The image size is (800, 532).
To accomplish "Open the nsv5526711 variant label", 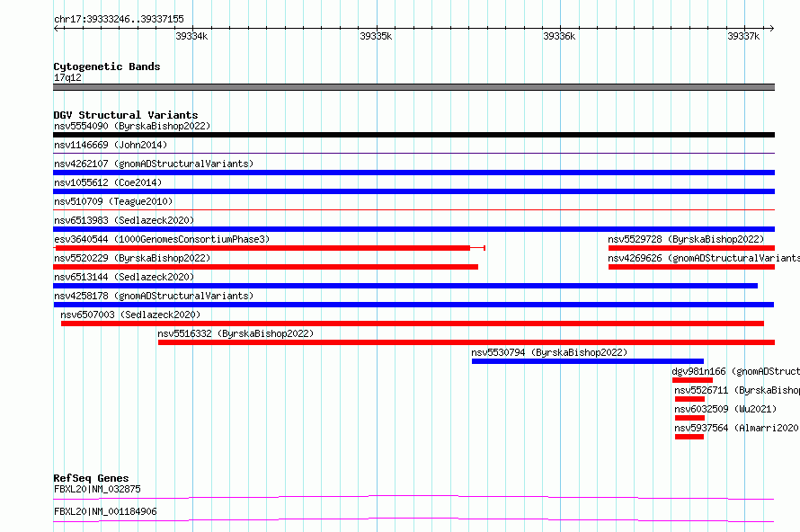I will 737,390.
